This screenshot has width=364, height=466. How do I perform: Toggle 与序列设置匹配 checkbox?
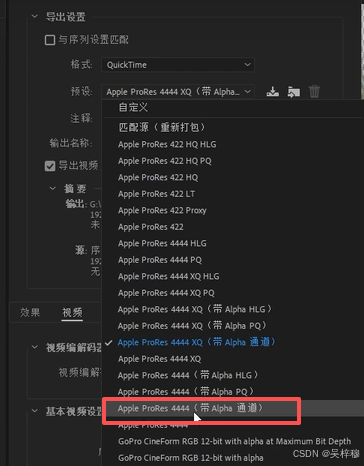[x=50, y=40]
